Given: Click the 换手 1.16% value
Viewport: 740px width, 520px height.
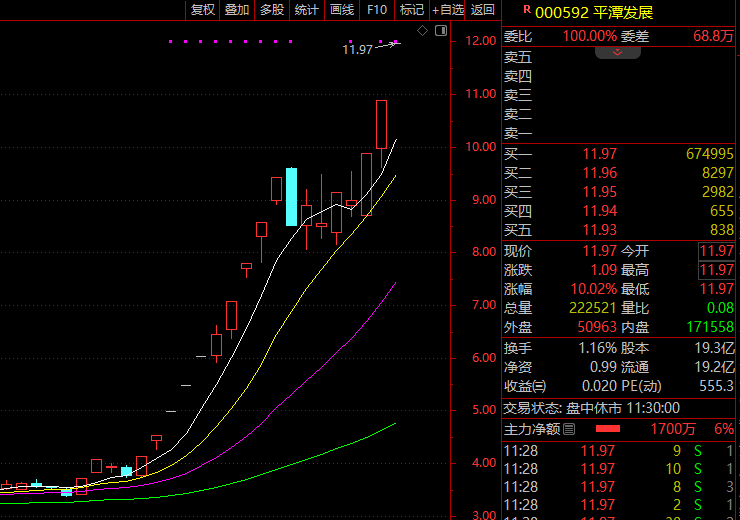Looking at the screenshot, I should 597,348.
